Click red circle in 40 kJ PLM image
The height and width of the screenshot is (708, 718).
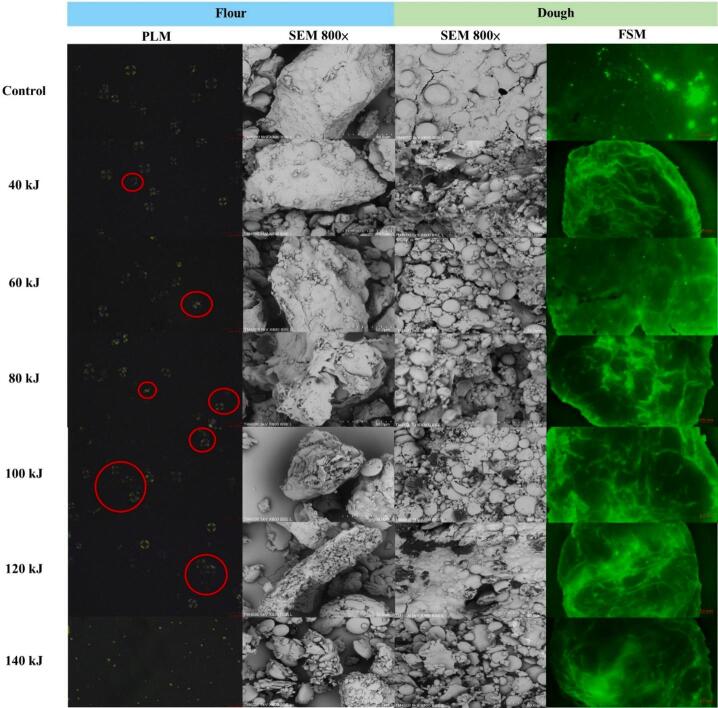(x=132, y=182)
